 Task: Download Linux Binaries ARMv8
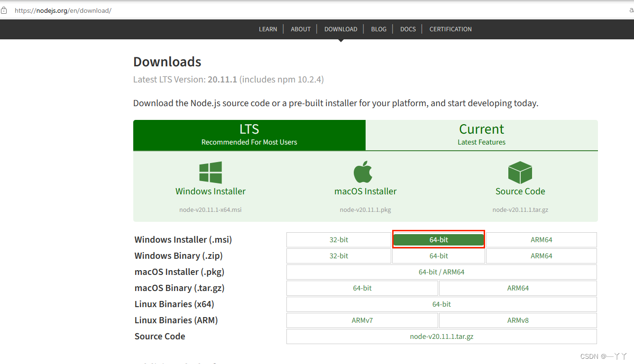518,320
